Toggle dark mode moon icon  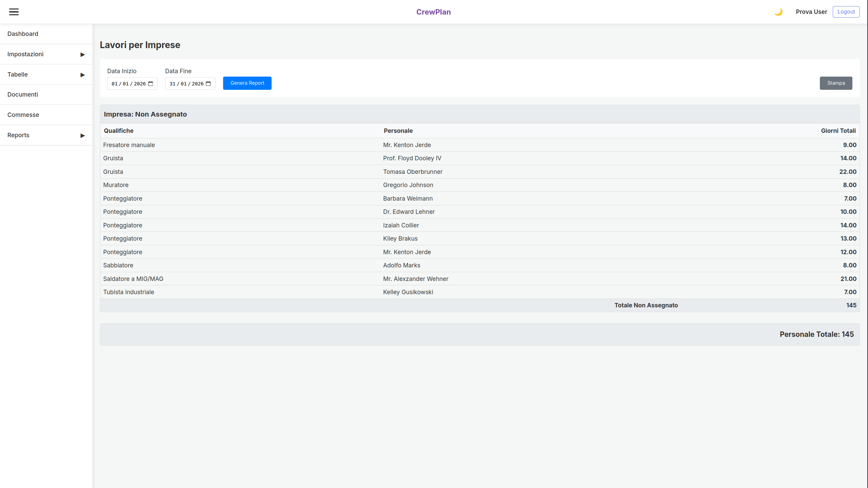[x=778, y=12]
